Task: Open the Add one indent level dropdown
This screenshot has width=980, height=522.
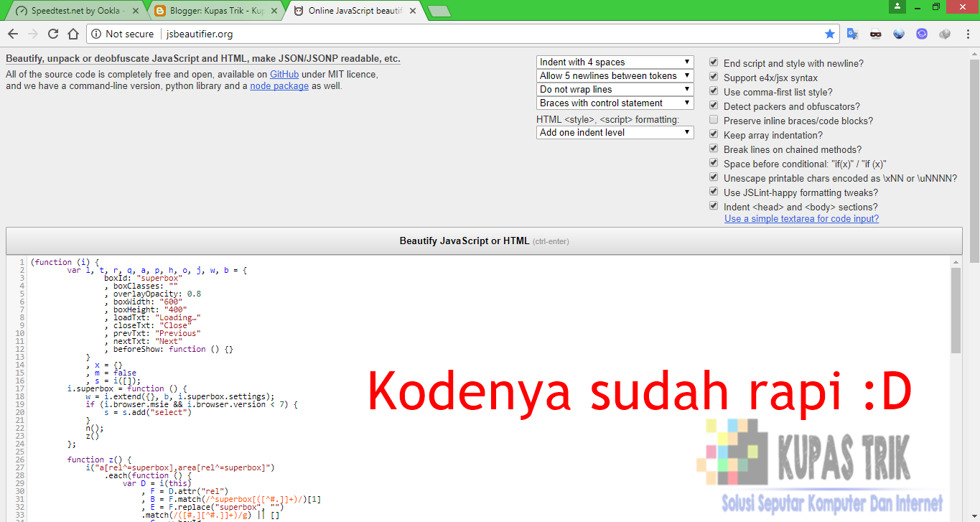Action: tap(614, 132)
